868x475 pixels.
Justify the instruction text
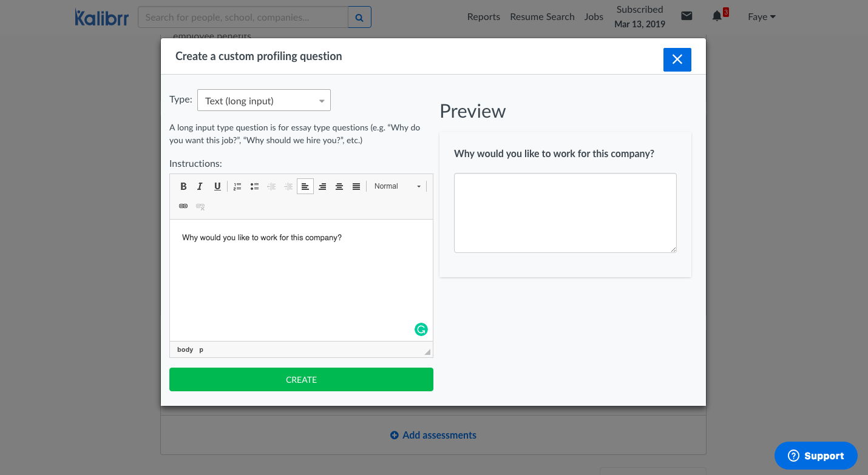tap(356, 186)
